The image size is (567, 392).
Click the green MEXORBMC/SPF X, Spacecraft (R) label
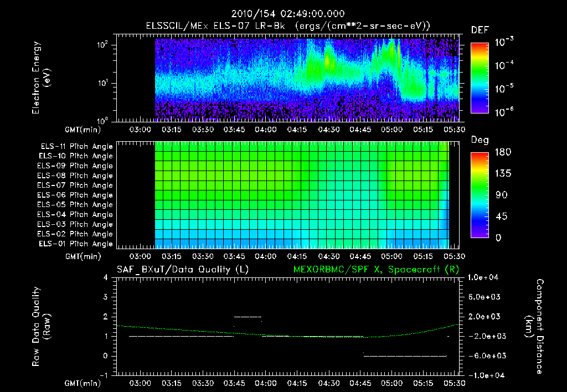tap(376, 270)
